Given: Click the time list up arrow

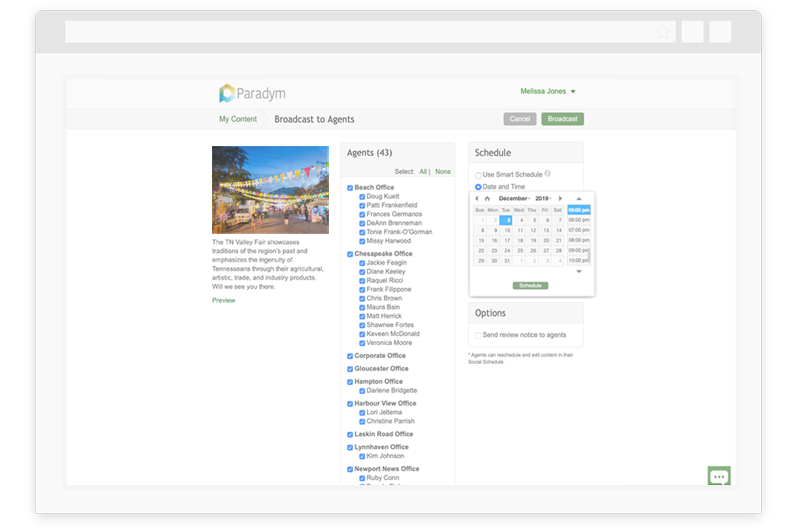Looking at the screenshot, I should [579, 198].
